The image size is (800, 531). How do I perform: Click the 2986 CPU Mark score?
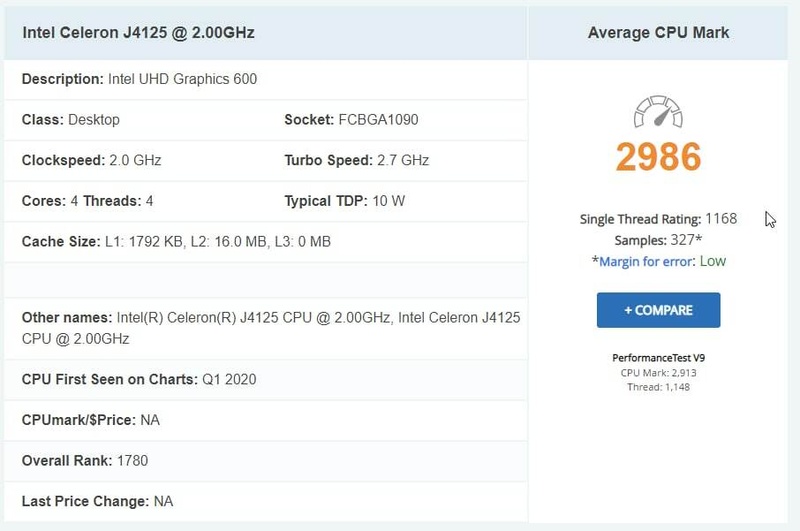point(658,157)
